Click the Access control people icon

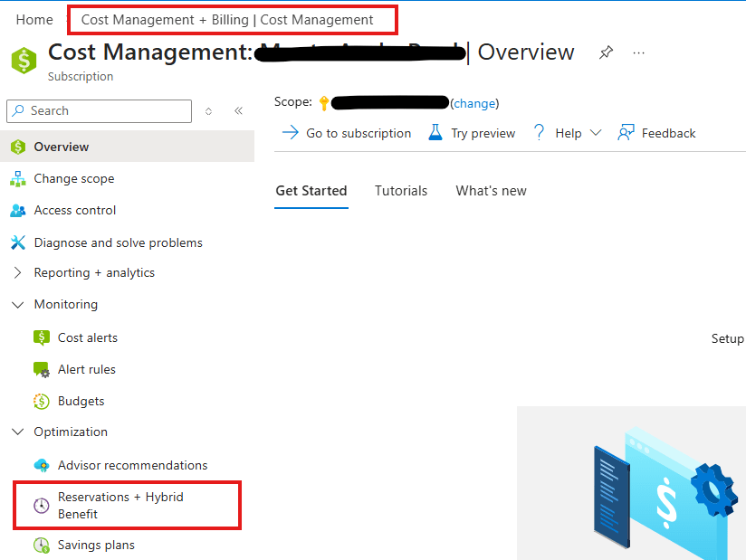17,211
